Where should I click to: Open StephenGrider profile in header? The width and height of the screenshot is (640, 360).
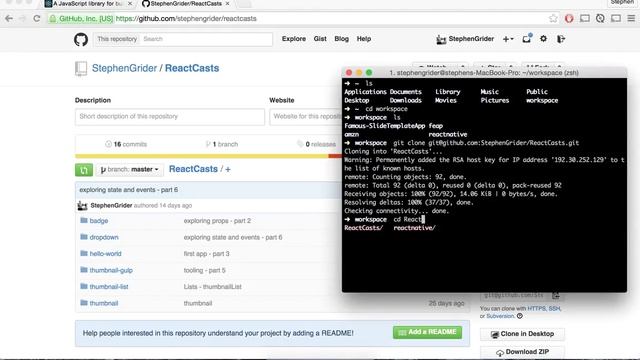click(465, 39)
